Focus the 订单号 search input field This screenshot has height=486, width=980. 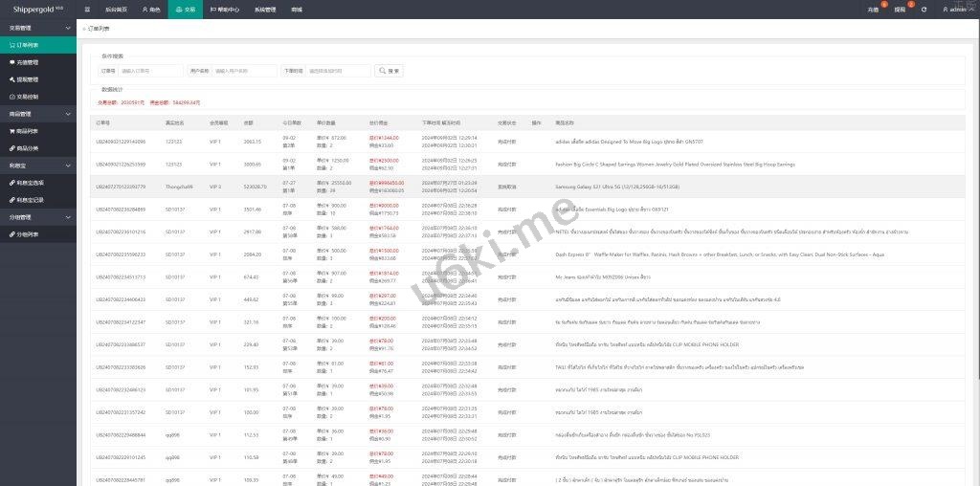coord(151,71)
